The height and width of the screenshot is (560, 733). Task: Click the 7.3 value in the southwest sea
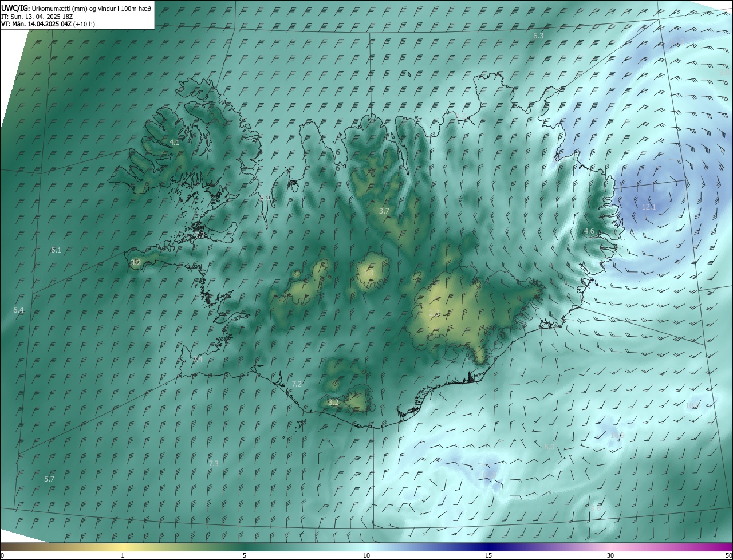coord(214,463)
